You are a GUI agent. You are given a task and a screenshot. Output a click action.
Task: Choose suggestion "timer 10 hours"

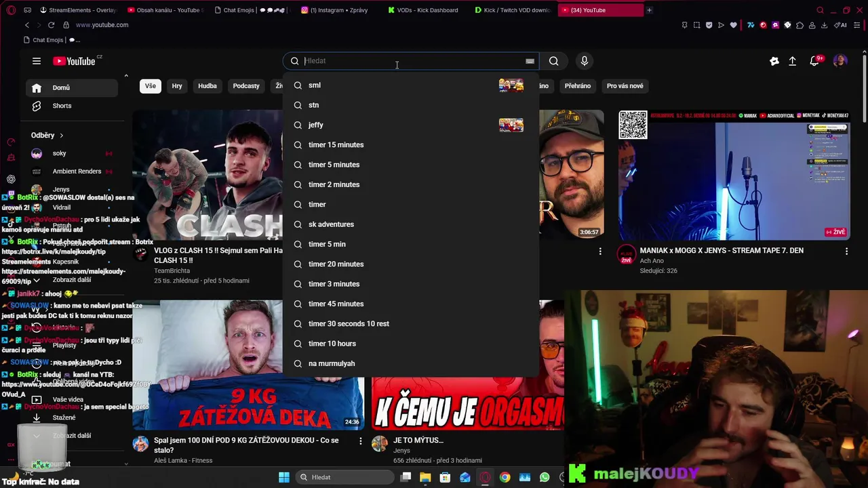(411, 344)
